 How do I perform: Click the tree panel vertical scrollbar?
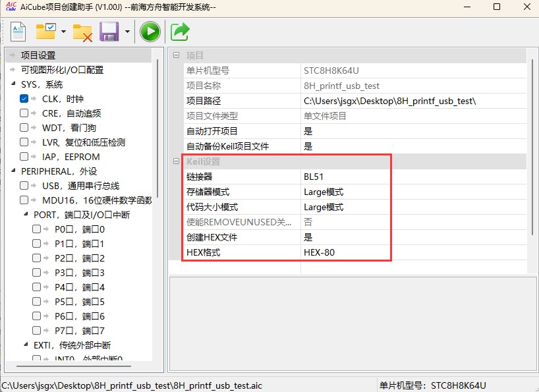point(157,128)
